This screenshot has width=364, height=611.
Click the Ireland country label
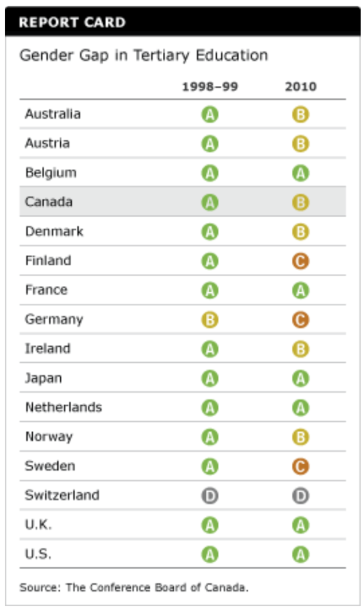(47, 348)
